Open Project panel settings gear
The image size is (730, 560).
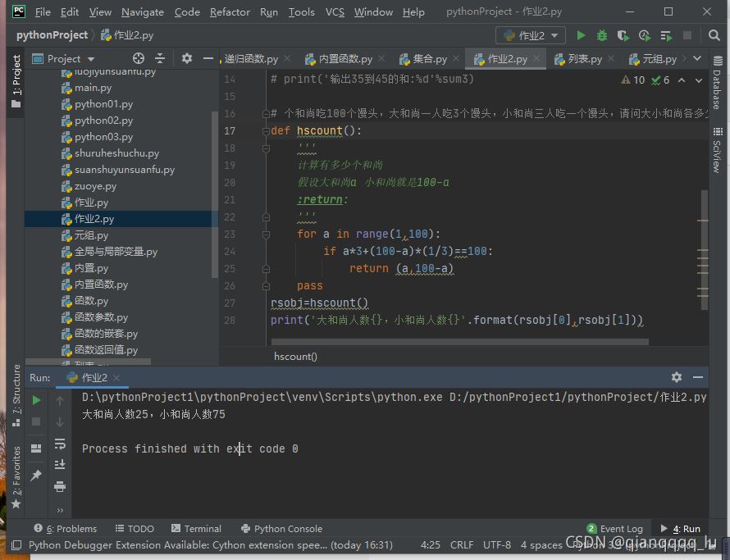tap(187, 58)
